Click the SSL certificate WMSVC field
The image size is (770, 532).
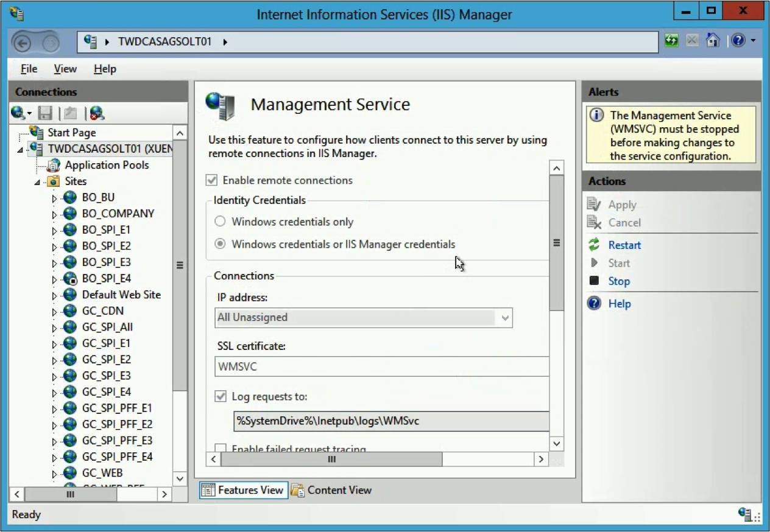pos(383,367)
